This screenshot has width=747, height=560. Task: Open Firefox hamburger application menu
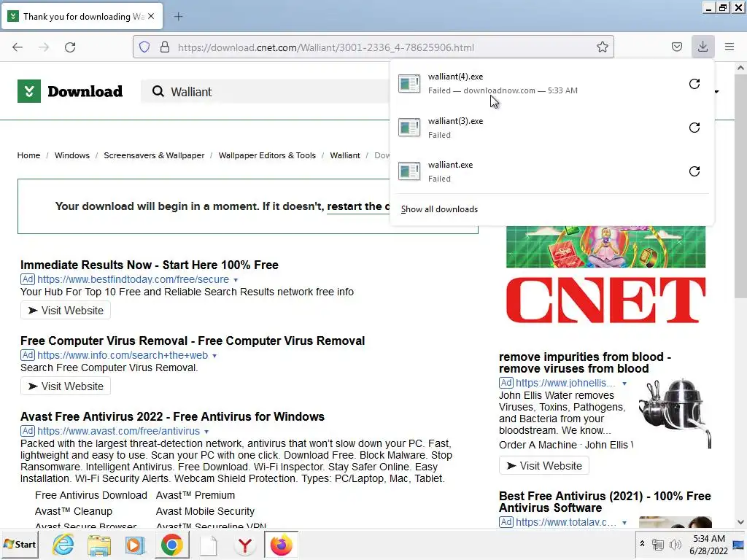pos(729,47)
